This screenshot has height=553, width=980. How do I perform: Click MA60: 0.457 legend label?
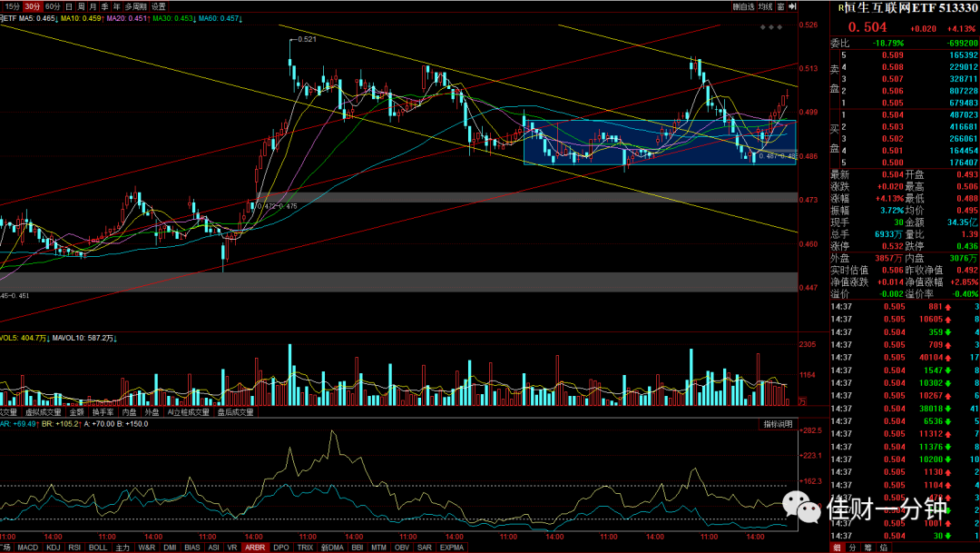(220, 19)
